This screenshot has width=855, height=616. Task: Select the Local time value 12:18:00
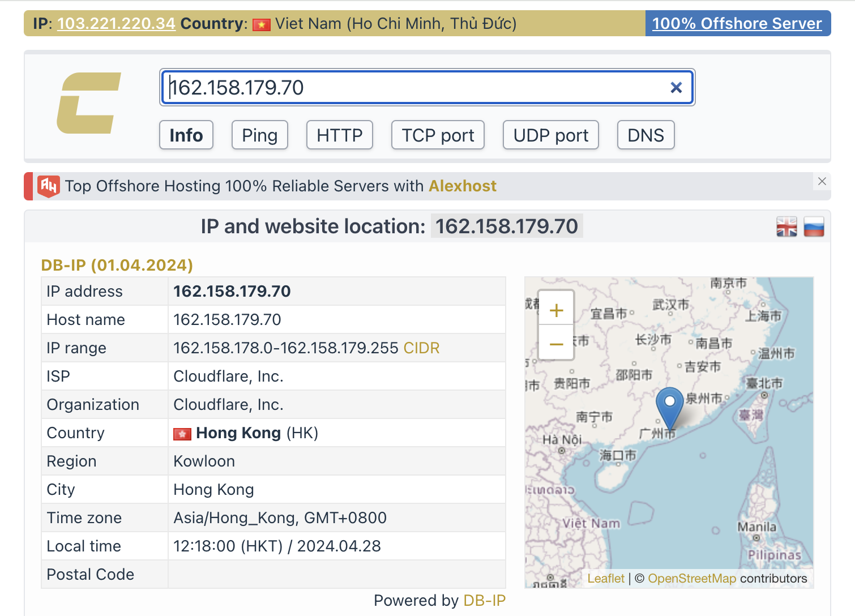pos(277,546)
